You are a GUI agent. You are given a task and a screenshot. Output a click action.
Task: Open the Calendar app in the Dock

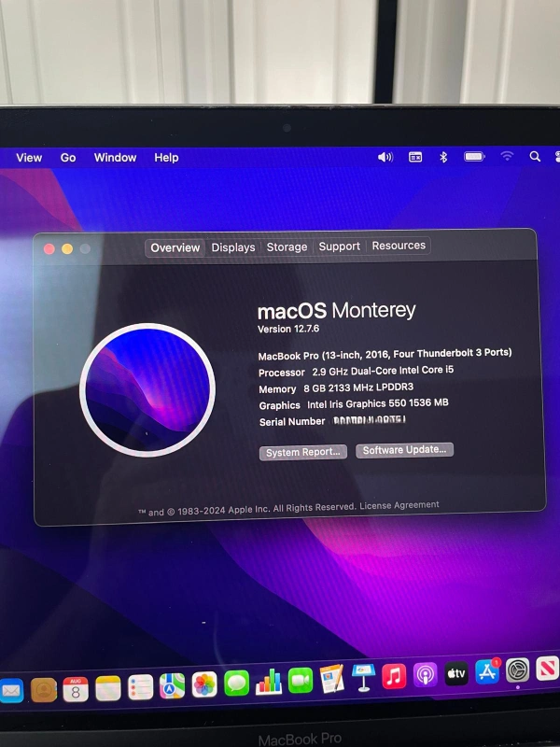pyautogui.click(x=76, y=689)
